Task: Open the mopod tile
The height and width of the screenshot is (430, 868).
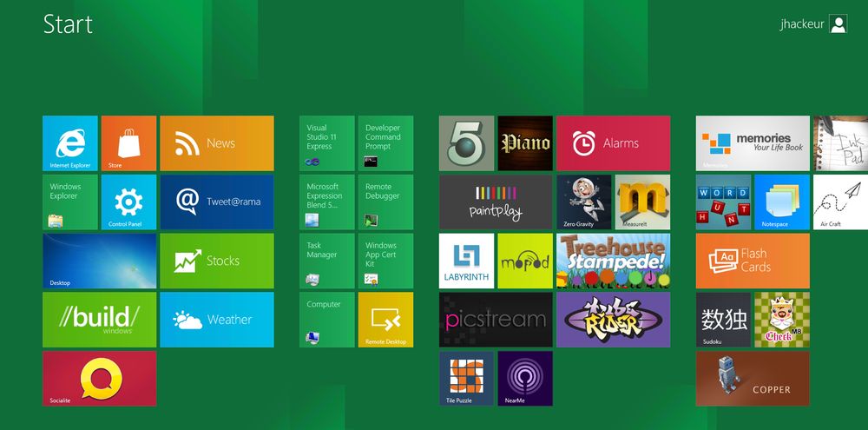Action: (525, 261)
